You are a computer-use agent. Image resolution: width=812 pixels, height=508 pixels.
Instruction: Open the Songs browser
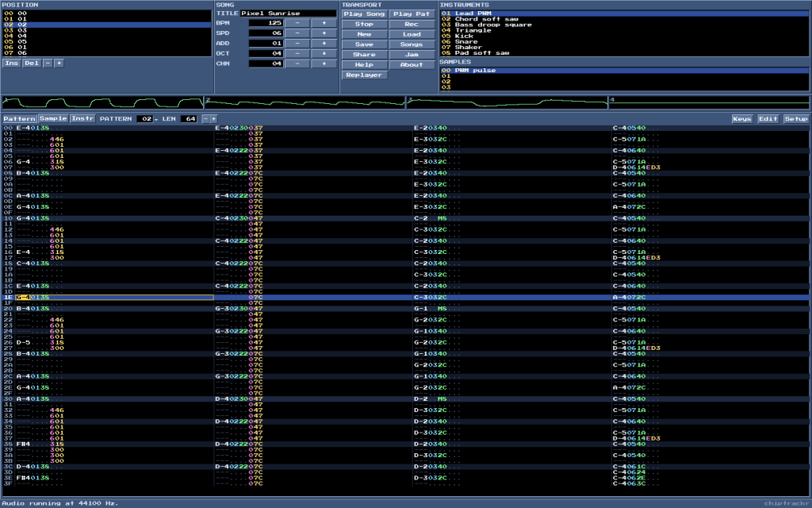pyautogui.click(x=412, y=44)
